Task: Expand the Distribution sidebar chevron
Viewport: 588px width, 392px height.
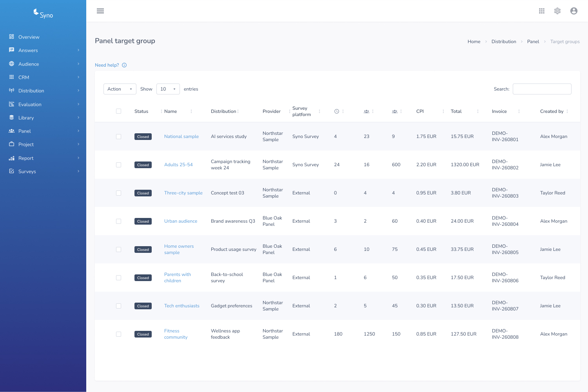Action: pos(78,91)
